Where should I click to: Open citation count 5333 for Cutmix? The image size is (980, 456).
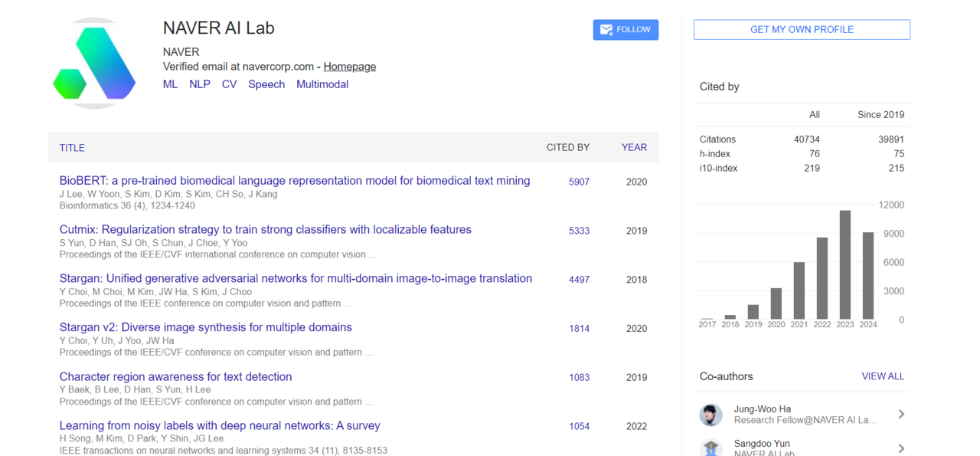point(579,231)
